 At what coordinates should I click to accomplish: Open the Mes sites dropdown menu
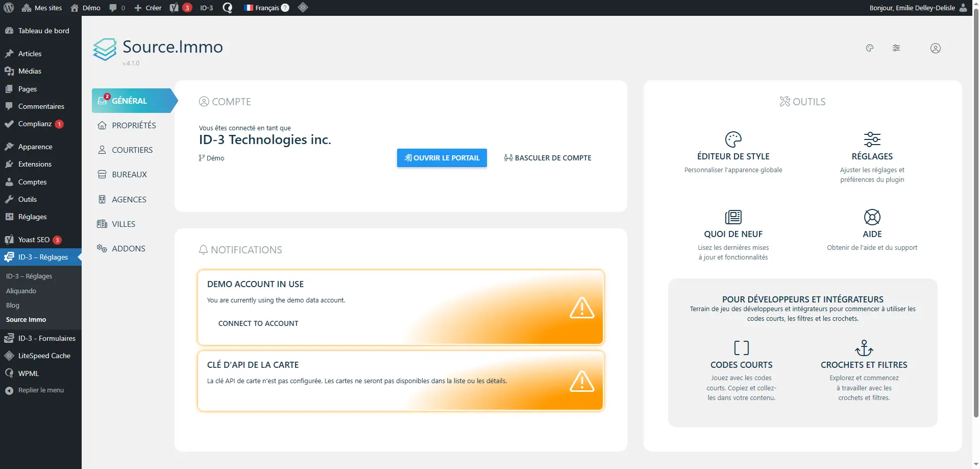(42, 8)
